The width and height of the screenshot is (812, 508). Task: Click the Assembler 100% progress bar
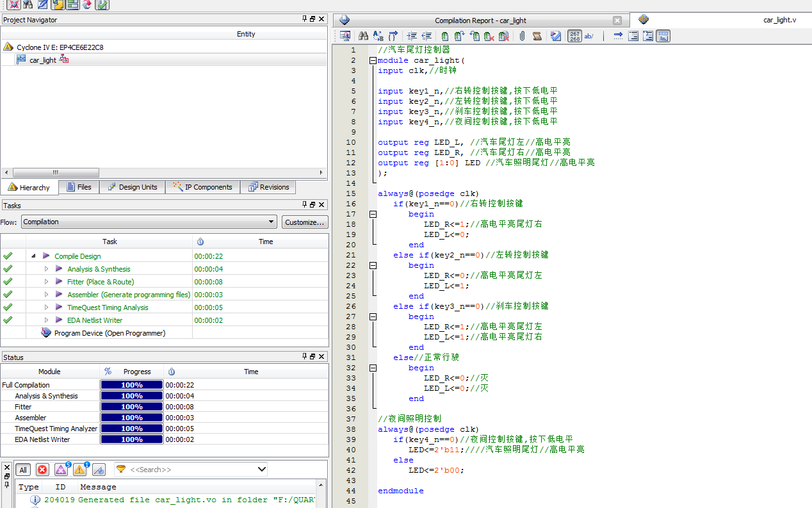tap(132, 418)
